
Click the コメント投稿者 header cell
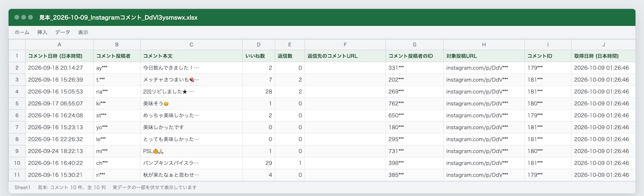point(117,56)
